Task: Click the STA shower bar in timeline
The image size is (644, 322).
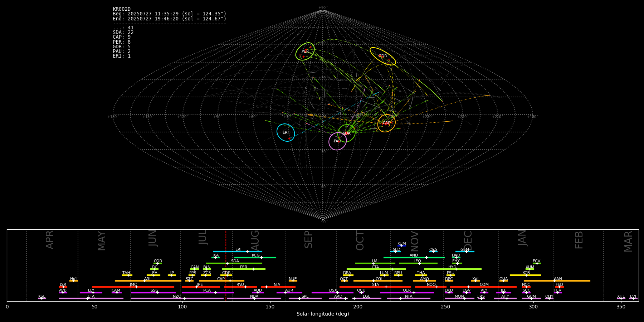Action: pos(375,287)
